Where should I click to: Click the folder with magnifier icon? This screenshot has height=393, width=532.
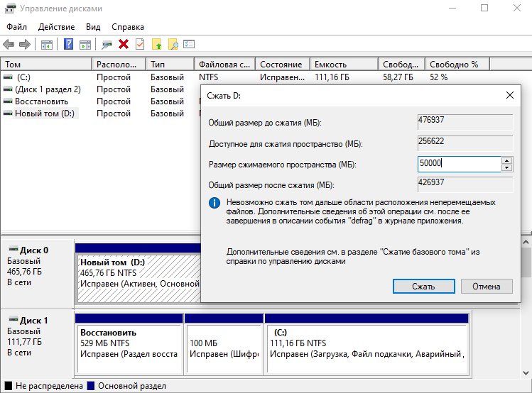pos(173,44)
